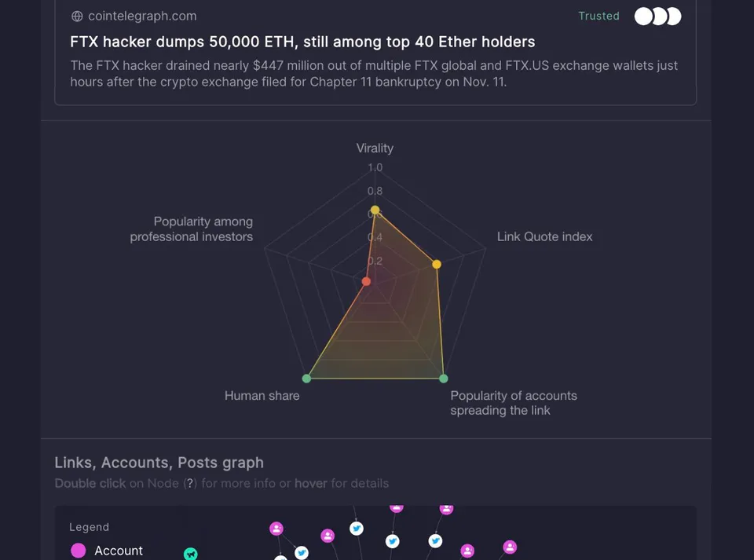
Task: Select the rightmost pink account node
Action: 510,547
